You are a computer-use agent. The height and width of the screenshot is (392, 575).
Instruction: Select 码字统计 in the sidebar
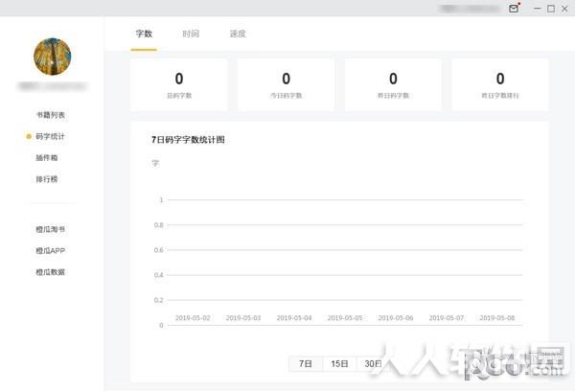point(50,136)
